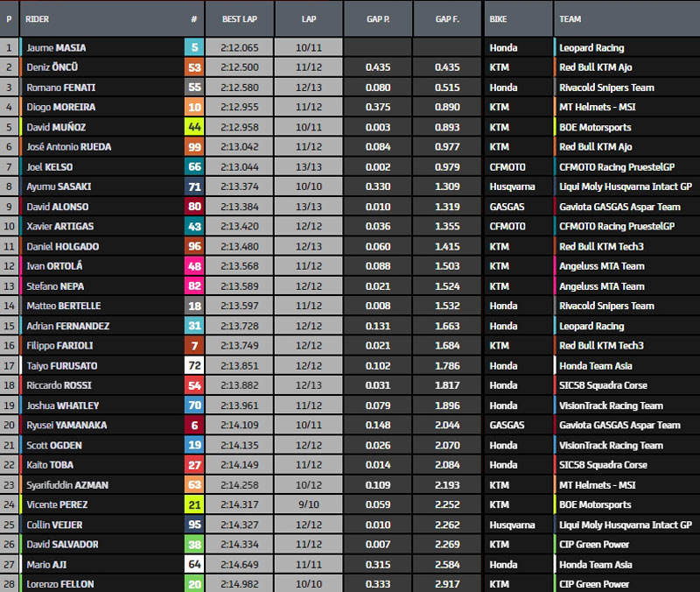
Task: Click the RIDER column header
Action: tap(38, 18)
